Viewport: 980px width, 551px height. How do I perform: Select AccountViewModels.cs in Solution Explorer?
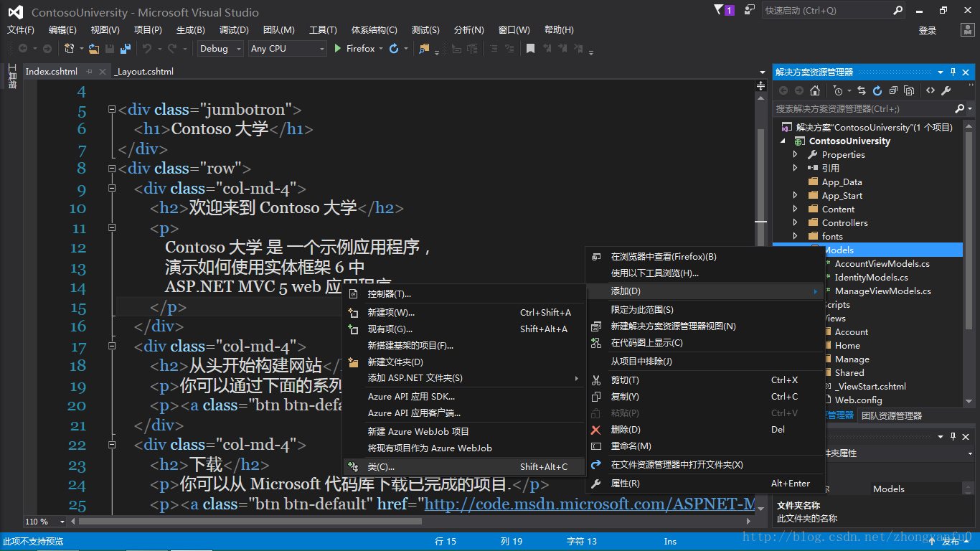pos(882,263)
